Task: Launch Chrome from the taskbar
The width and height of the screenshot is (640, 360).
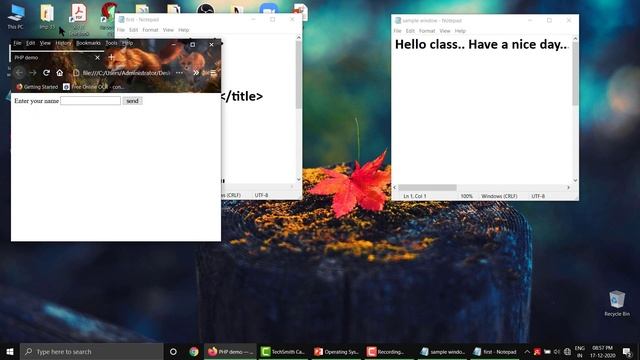Action: [x=194, y=351]
